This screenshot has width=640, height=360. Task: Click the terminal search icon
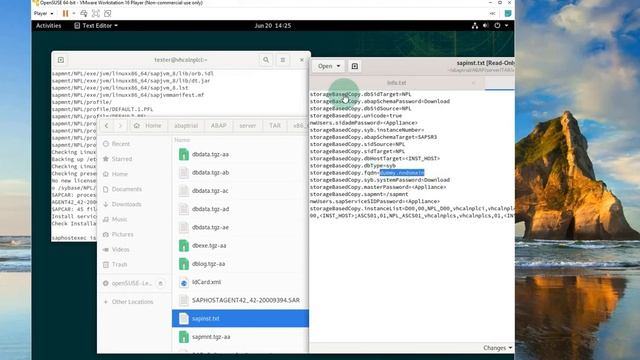[x=266, y=60]
